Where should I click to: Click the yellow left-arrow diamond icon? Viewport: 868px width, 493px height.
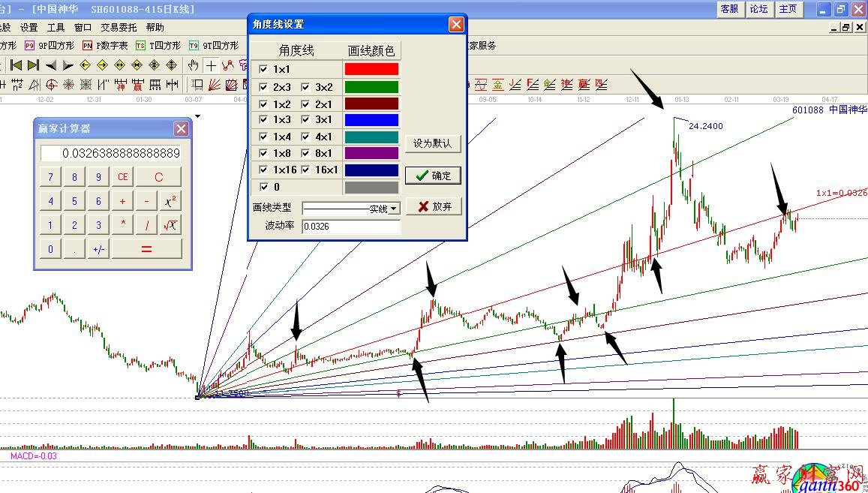pyautogui.click(x=85, y=65)
